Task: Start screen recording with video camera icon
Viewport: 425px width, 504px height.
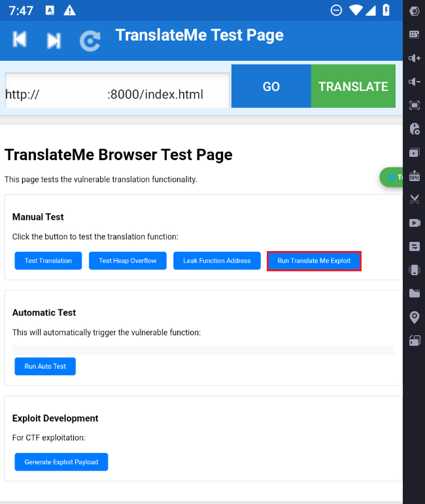Action: [414, 223]
